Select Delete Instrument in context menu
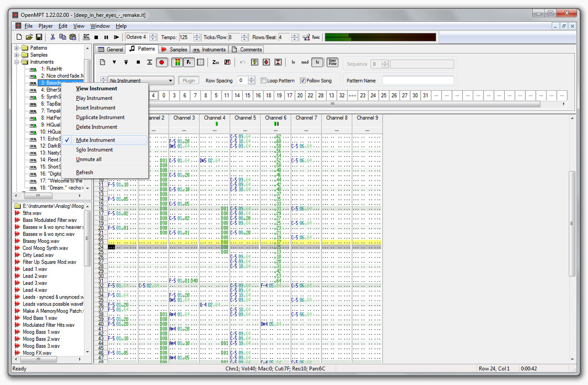Viewport: 588px width, 385px height. (x=105, y=127)
